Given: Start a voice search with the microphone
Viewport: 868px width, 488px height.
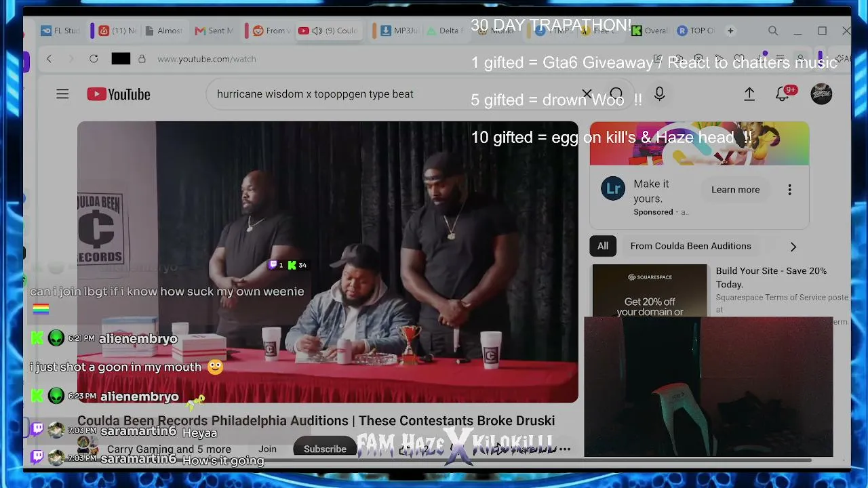Looking at the screenshot, I should point(659,94).
